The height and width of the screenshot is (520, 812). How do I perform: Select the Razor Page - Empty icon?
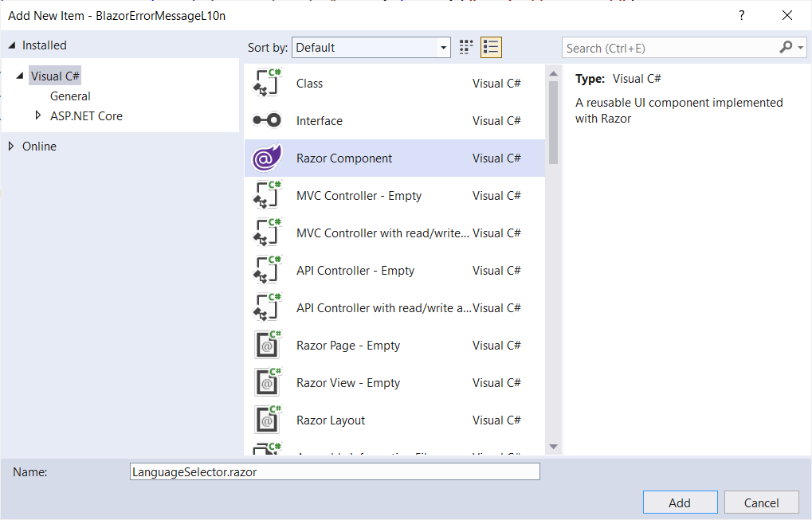click(267, 345)
